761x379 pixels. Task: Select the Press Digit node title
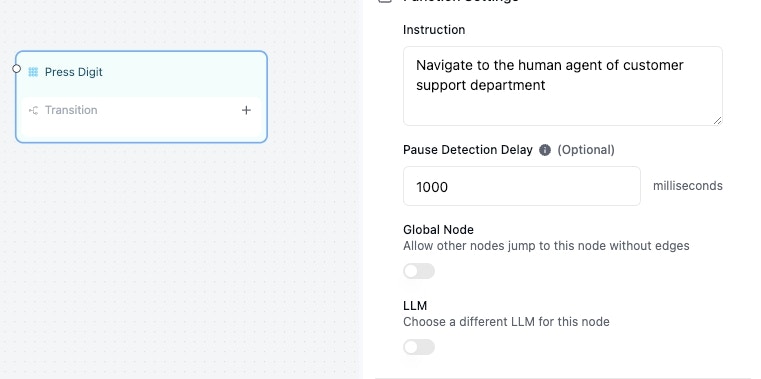click(x=74, y=72)
